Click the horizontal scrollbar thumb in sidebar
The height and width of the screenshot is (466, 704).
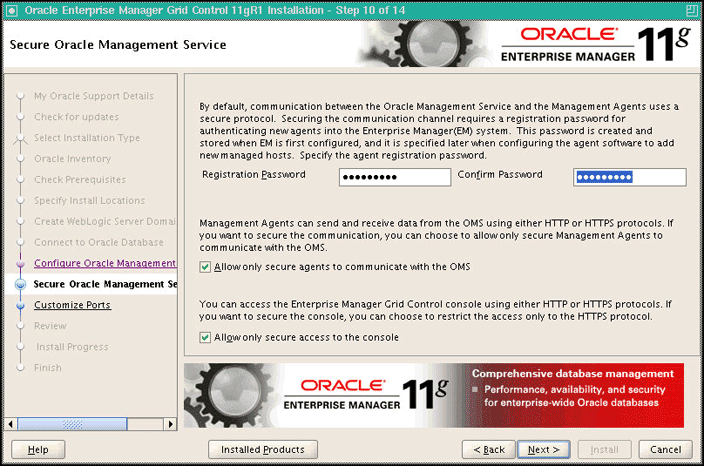click(x=72, y=424)
